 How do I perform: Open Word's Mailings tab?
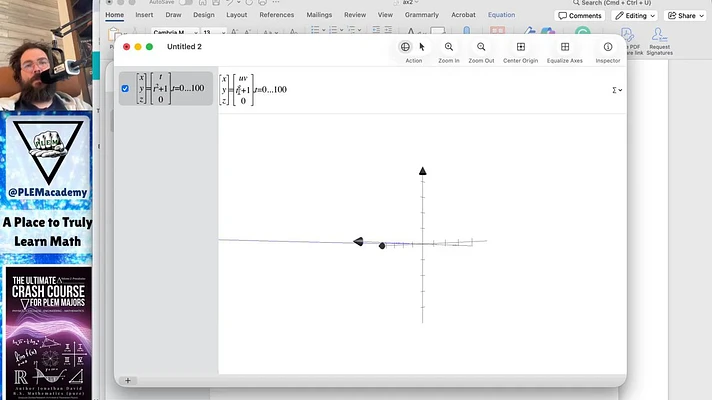[x=319, y=15]
